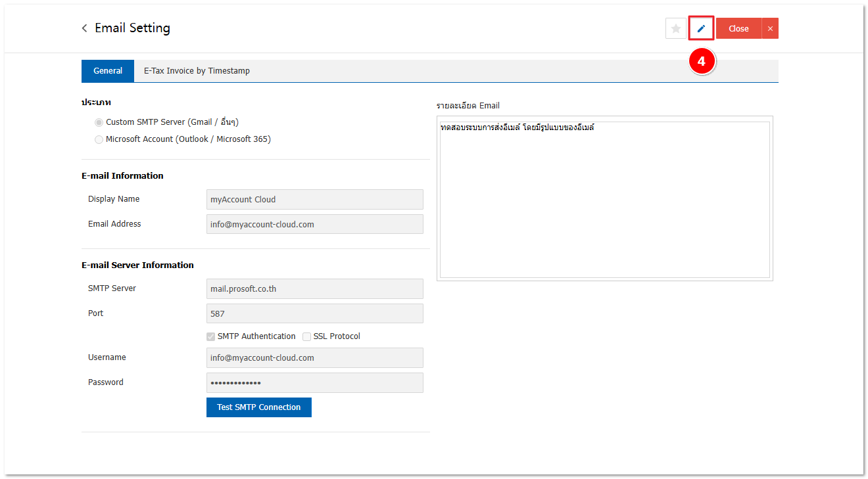Click the back arrow beside Email Setting
868x479 pixels.
point(84,28)
